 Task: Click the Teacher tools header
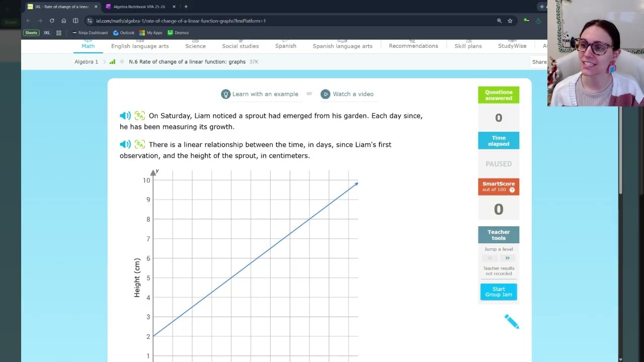click(x=499, y=235)
